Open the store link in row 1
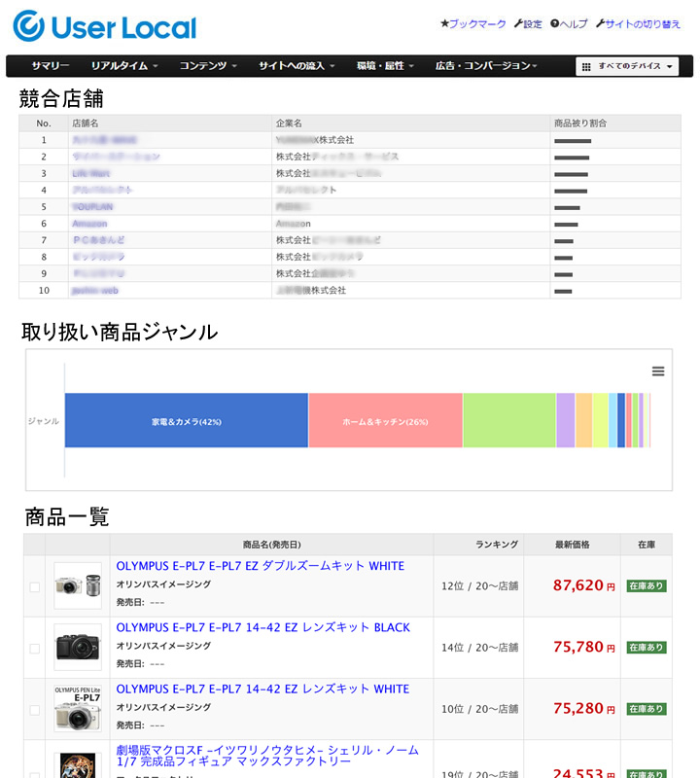 (104, 140)
